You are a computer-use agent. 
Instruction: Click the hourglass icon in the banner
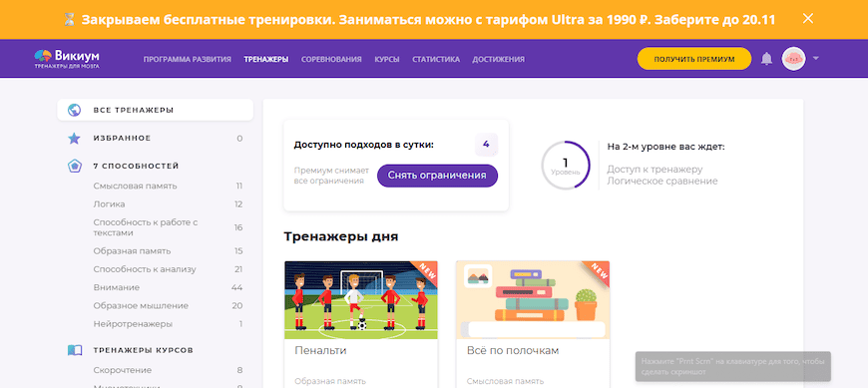pos(69,20)
